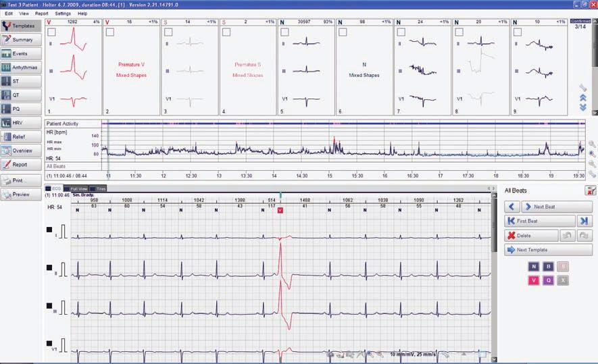Click top magnifier icon beside HR trend
The width and height of the screenshot is (598, 364).
tap(592, 144)
